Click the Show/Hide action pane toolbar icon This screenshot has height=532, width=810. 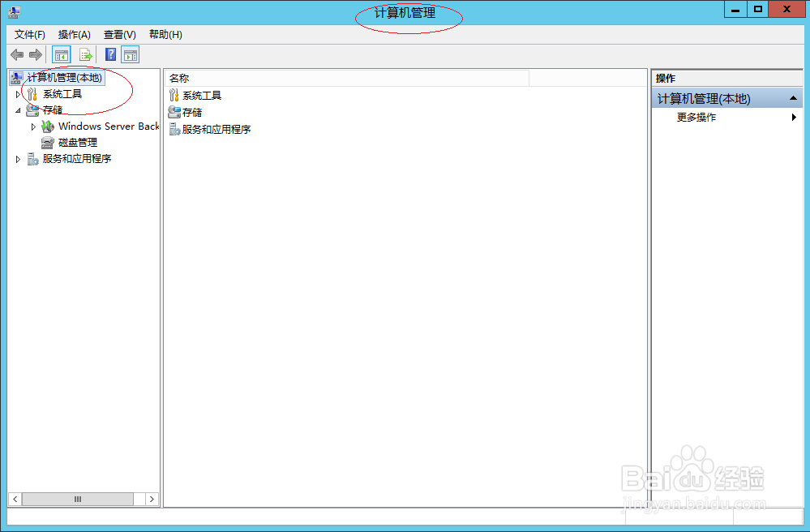click(x=130, y=54)
